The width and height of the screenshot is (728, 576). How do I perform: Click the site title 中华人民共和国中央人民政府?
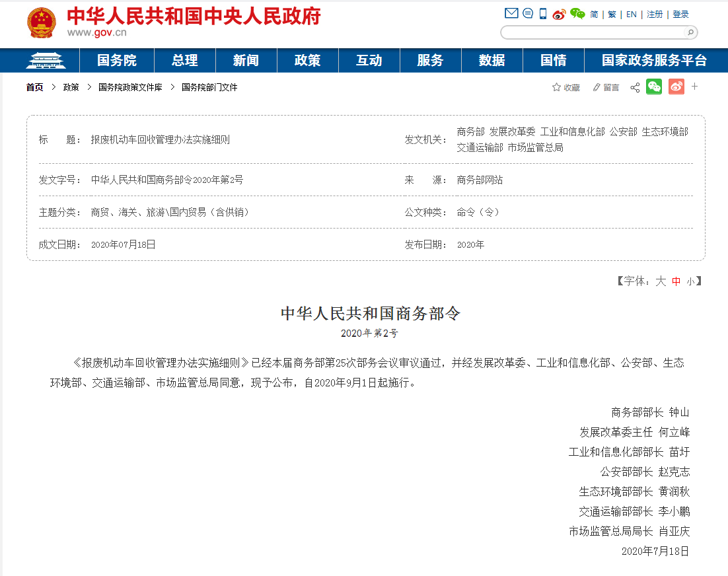(194, 17)
